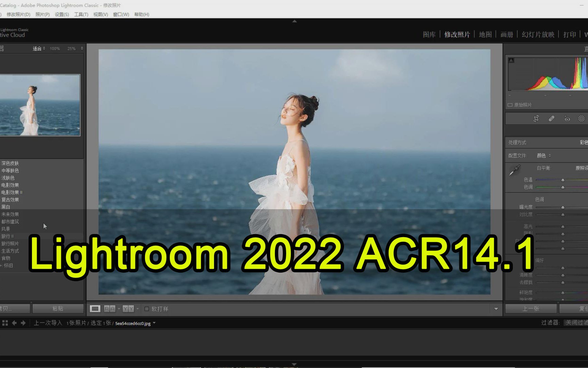Screen dimensions: 588x368
Task: Click the 色调 tint slider handle
Action: coord(563,187)
